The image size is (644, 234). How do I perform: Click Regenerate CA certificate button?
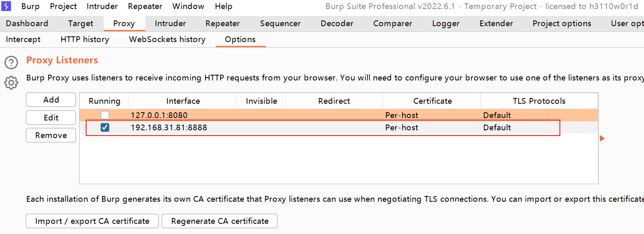[220, 221]
